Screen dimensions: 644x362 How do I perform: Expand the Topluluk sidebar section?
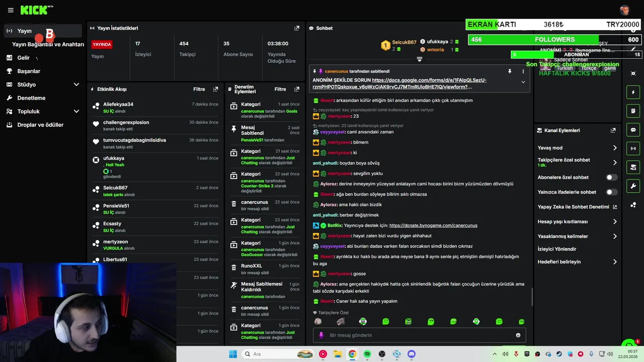[76, 112]
